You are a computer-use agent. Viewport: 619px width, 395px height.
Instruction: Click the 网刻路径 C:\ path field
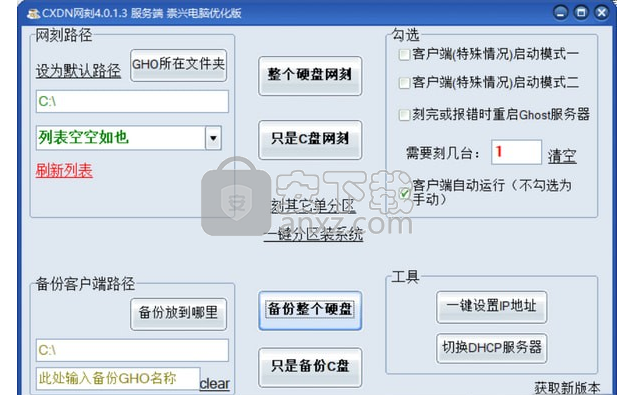(132, 101)
